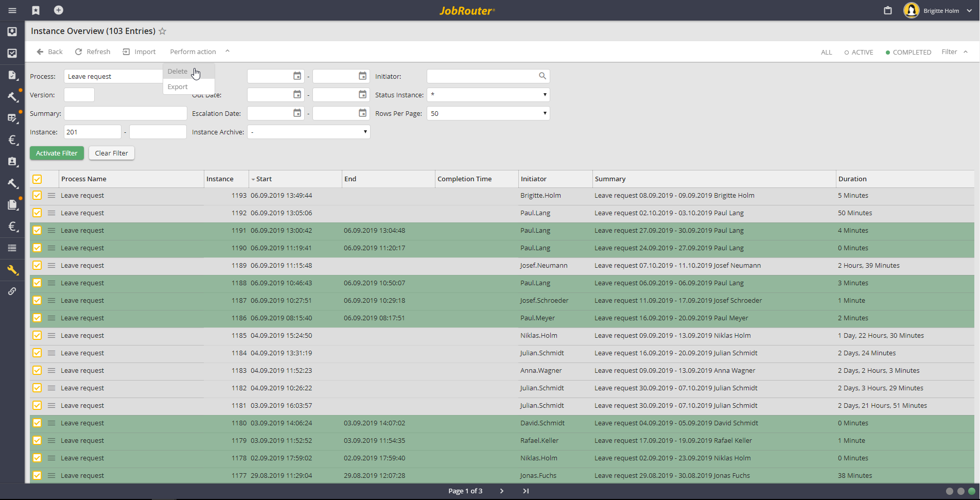
Task: Click the Version input field
Action: click(x=79, y=95)
